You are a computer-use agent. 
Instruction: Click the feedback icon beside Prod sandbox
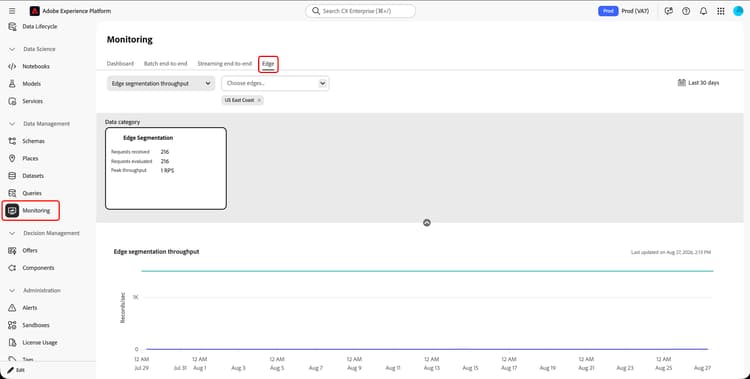(668, 11)
